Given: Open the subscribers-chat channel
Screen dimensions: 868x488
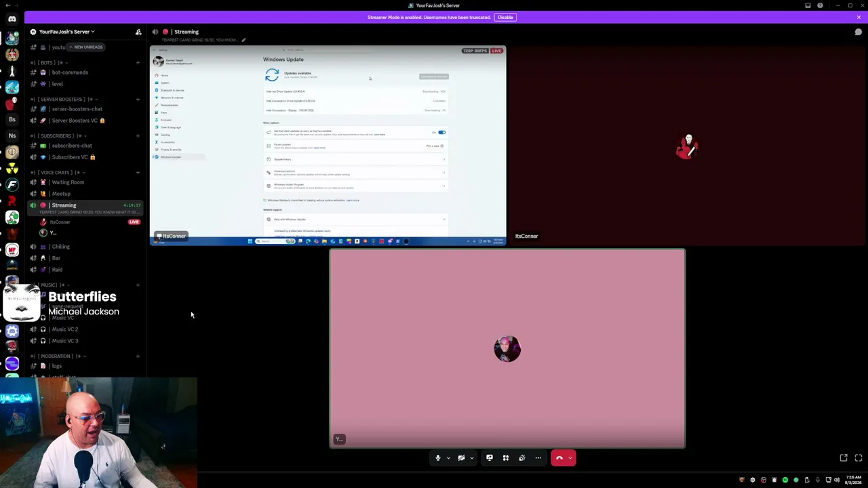Looking at the screenshot, I should point(85,146).
